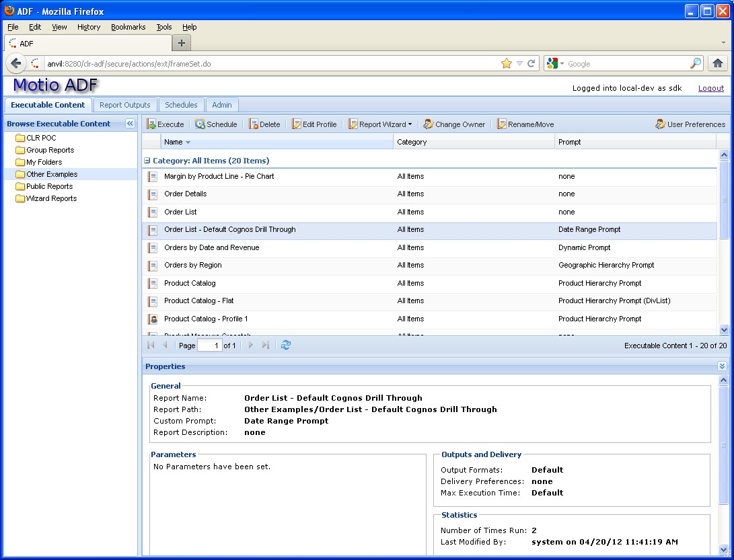This screenshot has width=734, height=560.
Task: Click the report icon for Order List
Action: [x=153, y=212]
